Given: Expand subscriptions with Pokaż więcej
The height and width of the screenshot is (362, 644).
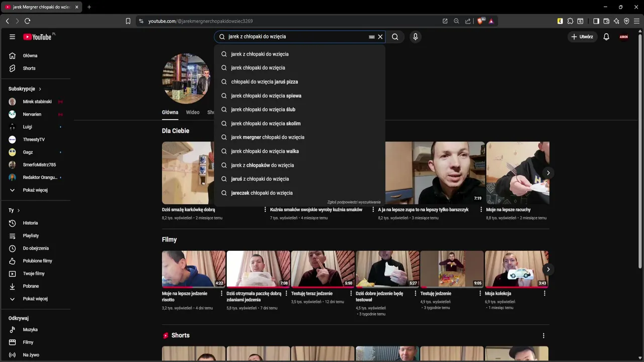Looking at the screenshot, I should [35, 190].
